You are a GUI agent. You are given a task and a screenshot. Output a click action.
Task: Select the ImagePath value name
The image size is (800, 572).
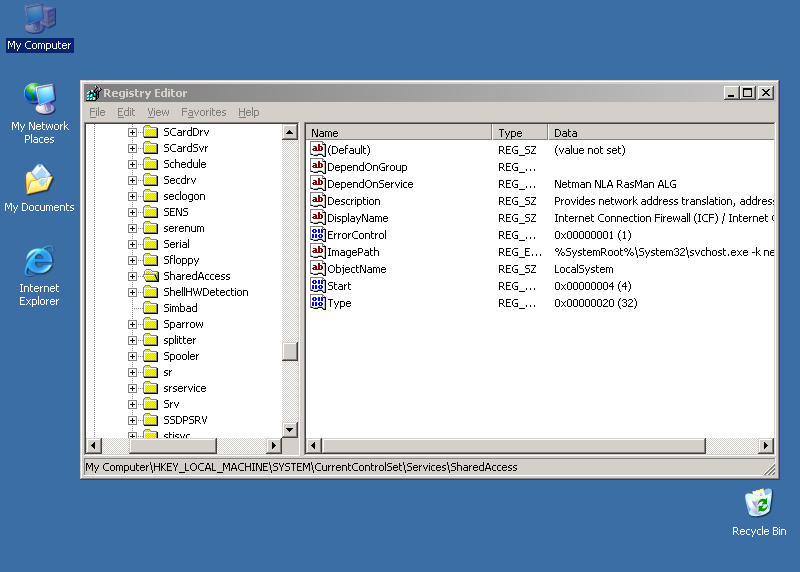[353, 252]
